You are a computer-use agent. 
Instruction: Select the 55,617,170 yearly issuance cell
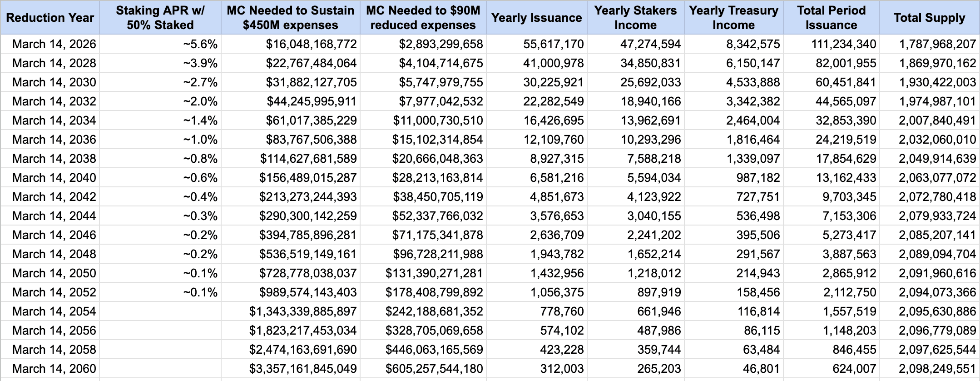click(x=553, y=44)
